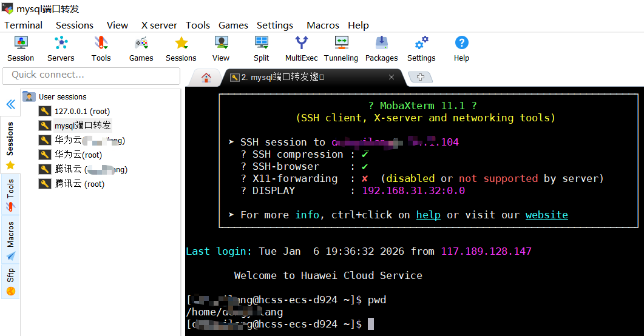
Task: Switch to the Sessions vertical sidebar tab
Action: tap(10, 144)
